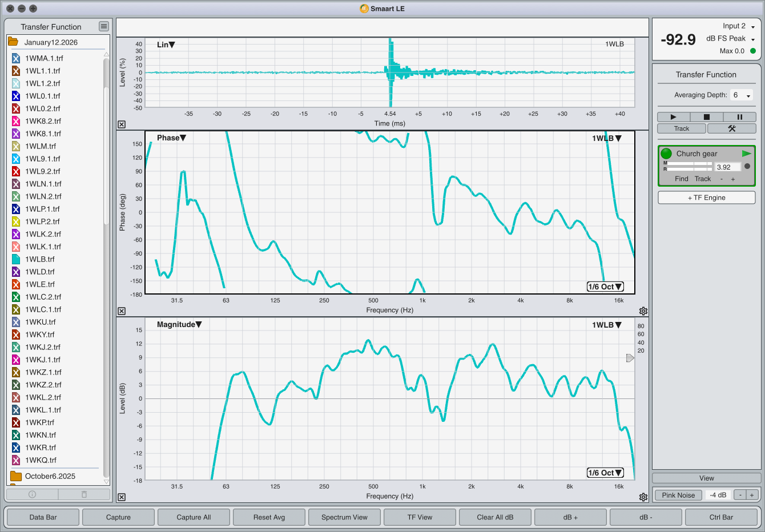
Task: Add a new TF Engine
Action: 707,198
